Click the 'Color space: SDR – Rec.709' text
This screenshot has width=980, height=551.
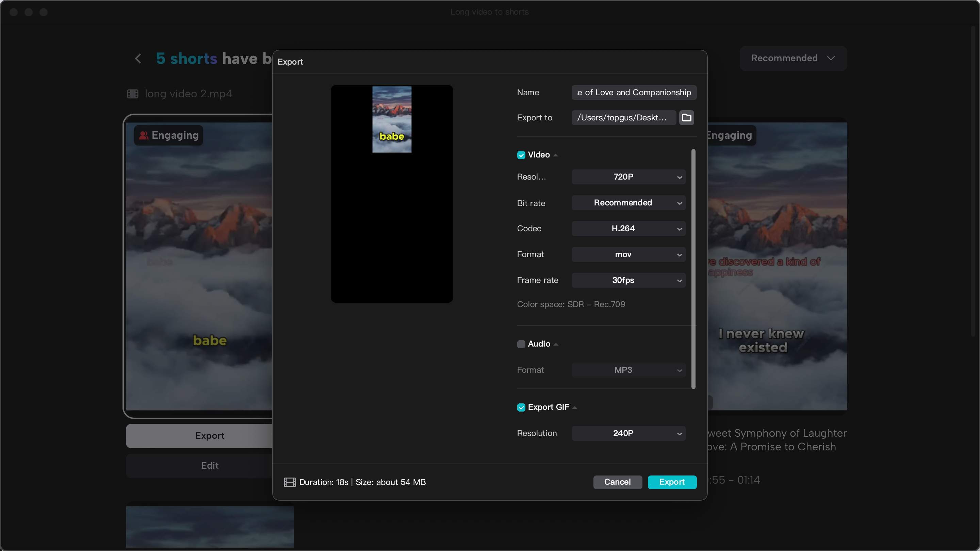(571, 304)
